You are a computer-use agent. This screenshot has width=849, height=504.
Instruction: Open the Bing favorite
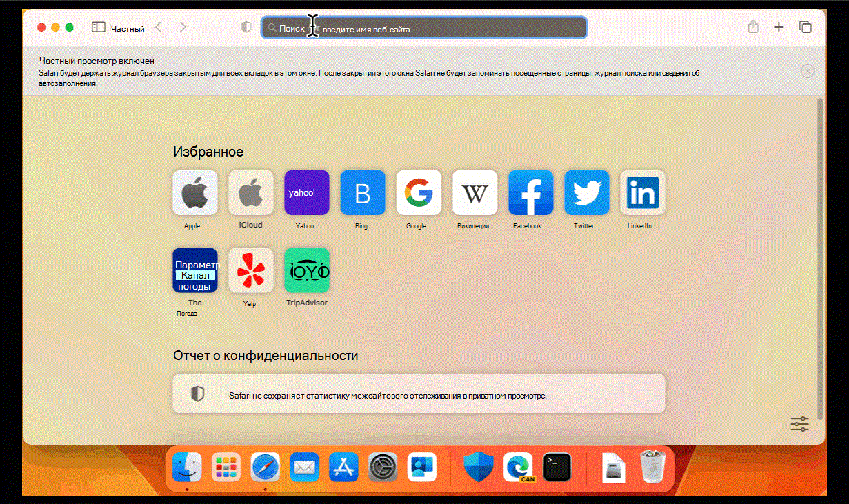363,193
